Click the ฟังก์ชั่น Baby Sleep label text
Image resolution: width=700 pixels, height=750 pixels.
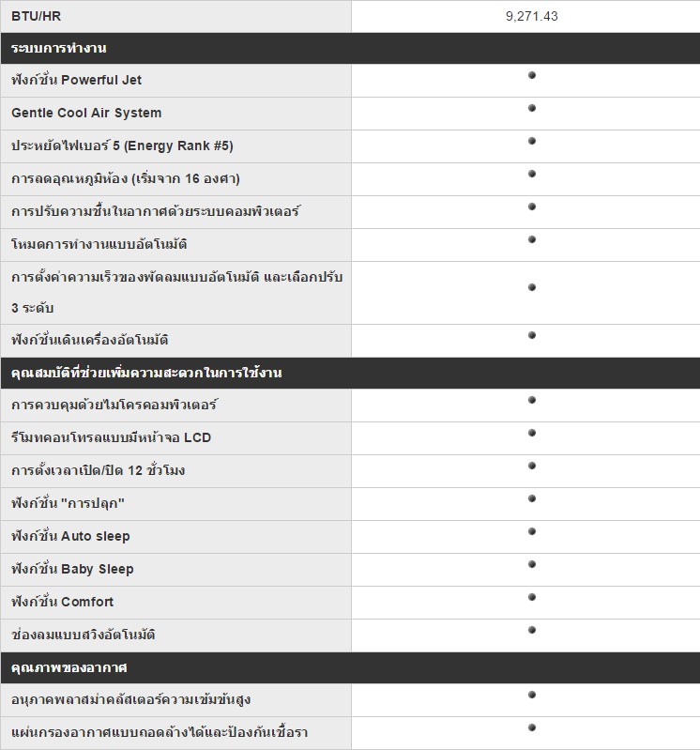[x=72, y=569]
